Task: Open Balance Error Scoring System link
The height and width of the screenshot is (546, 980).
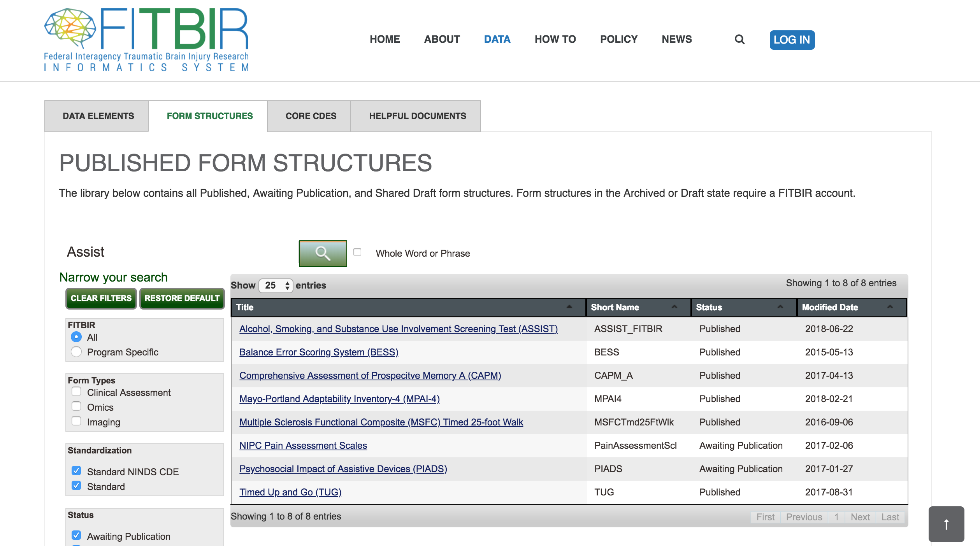Action: (x=319, y=352)
